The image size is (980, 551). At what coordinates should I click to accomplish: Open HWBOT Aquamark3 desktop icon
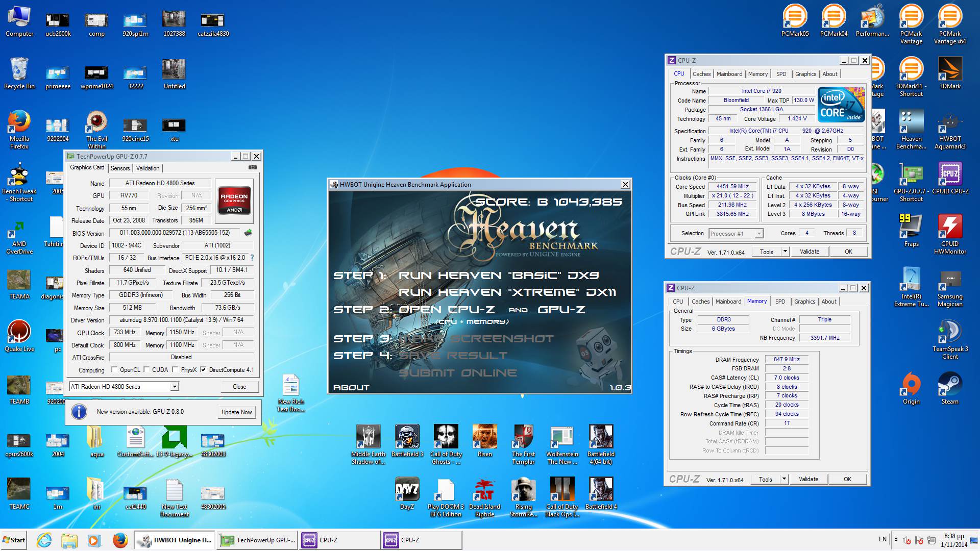click(950, 130)
